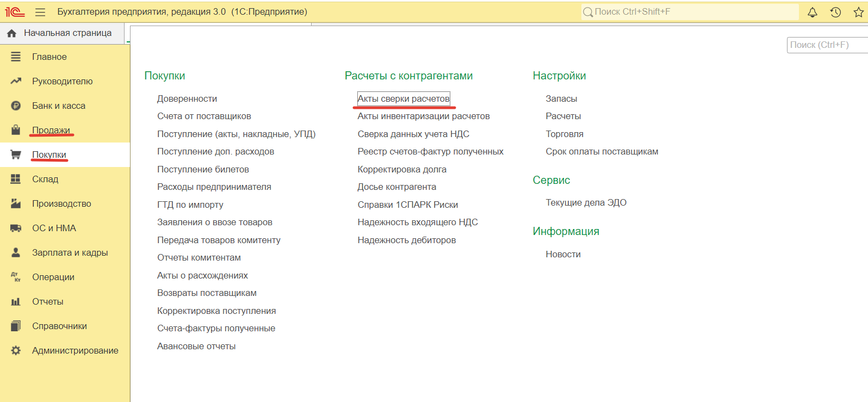Click the Склад section icon
Viewport: 868px width, 402px height.
[16, 179]
